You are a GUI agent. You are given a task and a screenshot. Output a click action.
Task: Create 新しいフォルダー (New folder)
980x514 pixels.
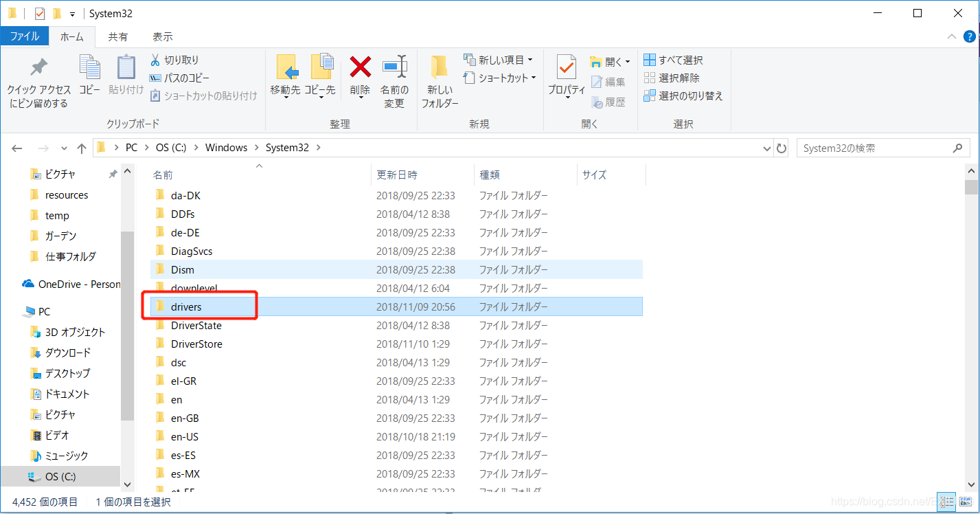pos(440,82)
